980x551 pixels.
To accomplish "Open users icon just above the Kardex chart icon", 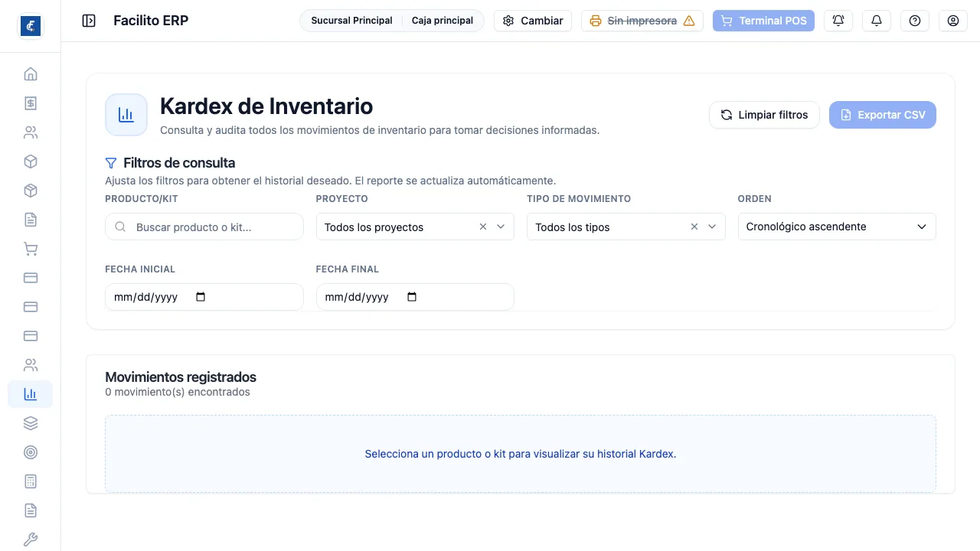I will [31, 365].
